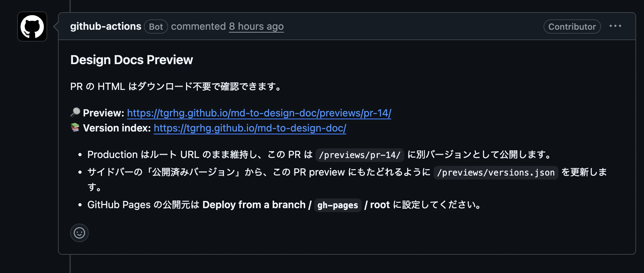Viewport: 644px width, 273px height.
Task: Add a reaction with the smiley icon
Action: 79,233
